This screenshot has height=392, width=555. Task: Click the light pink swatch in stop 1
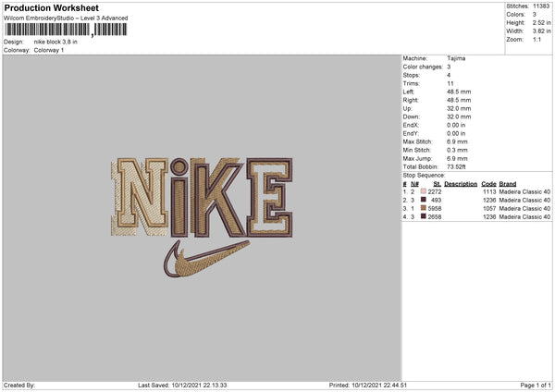coord(424,191)
